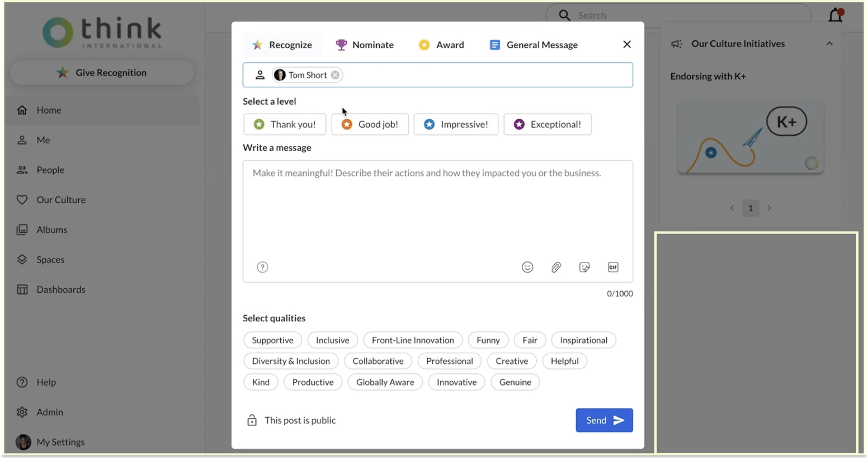Toggle the Globally Aware quality

tap(385, 382)
